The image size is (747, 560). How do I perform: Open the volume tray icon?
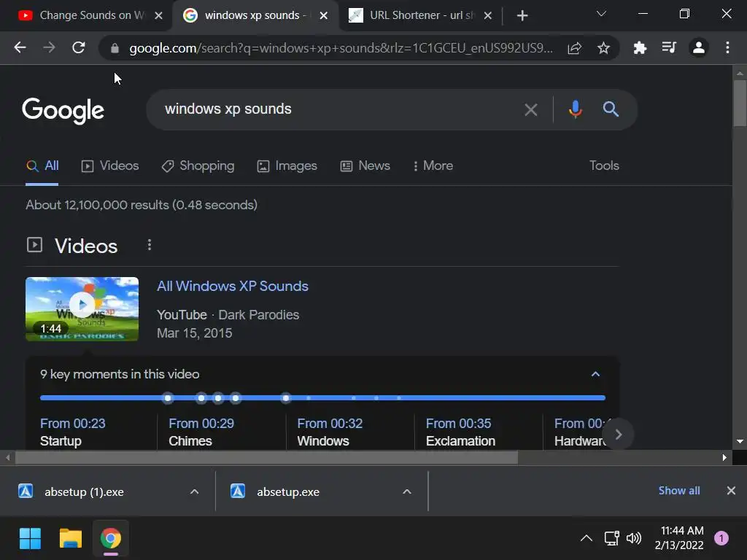(x=634, y=538)
